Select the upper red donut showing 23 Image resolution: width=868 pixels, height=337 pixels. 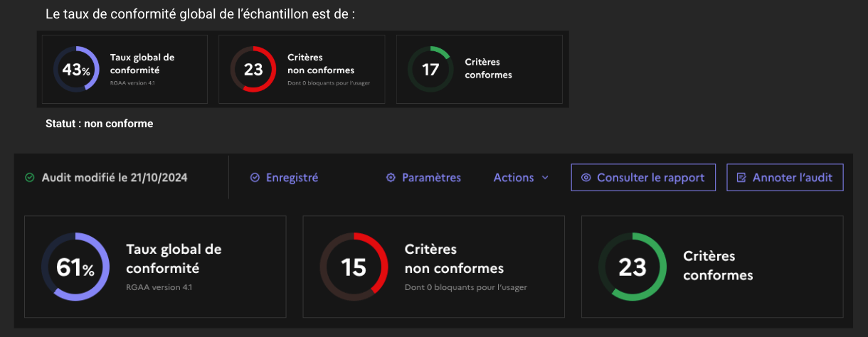(253, 70)
